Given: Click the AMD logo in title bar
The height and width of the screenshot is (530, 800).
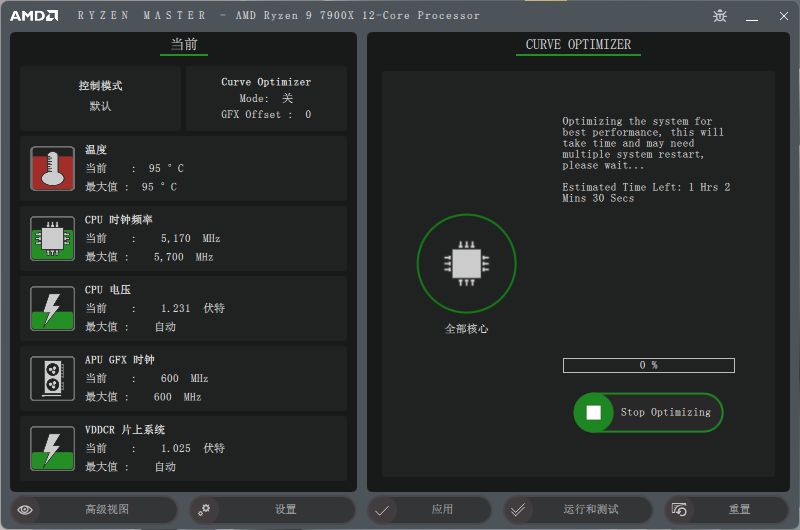Looking at the screenshot, I should coord(34,16).
